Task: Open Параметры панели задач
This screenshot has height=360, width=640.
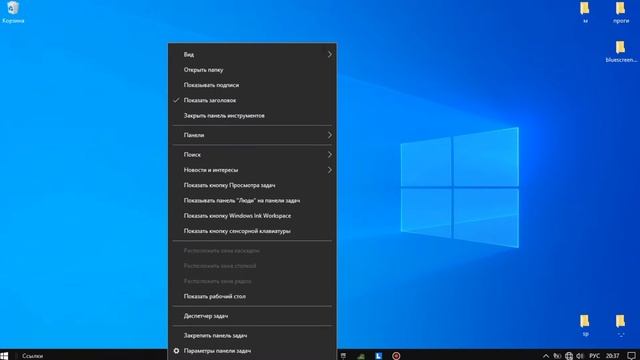Action: (x=252, y=351)
